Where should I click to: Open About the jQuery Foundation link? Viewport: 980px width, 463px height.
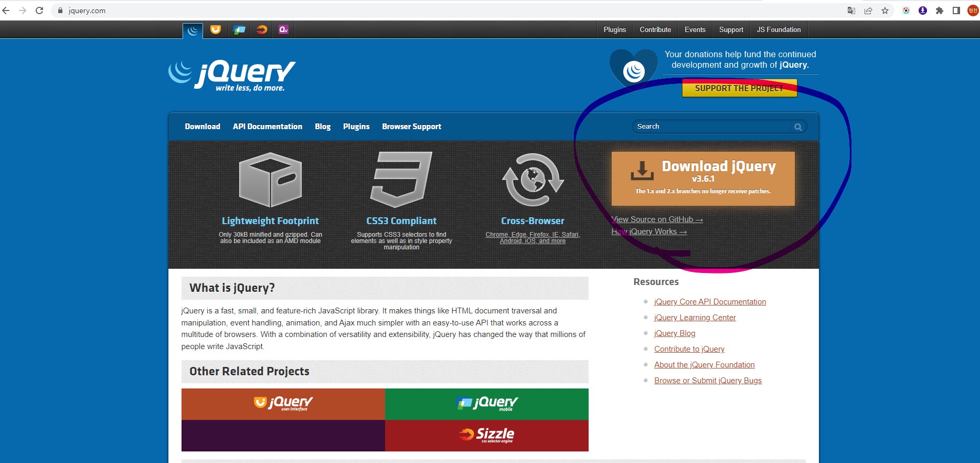pyautogui.click(x=705, y=365)
